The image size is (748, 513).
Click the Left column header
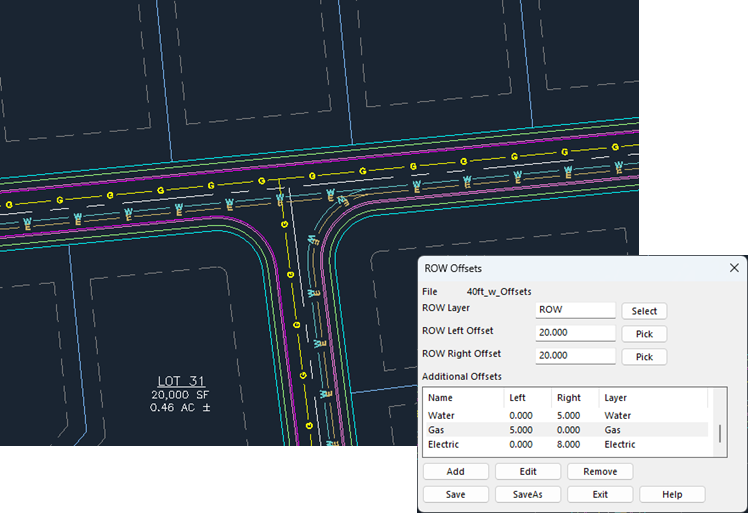pos(528,398)
